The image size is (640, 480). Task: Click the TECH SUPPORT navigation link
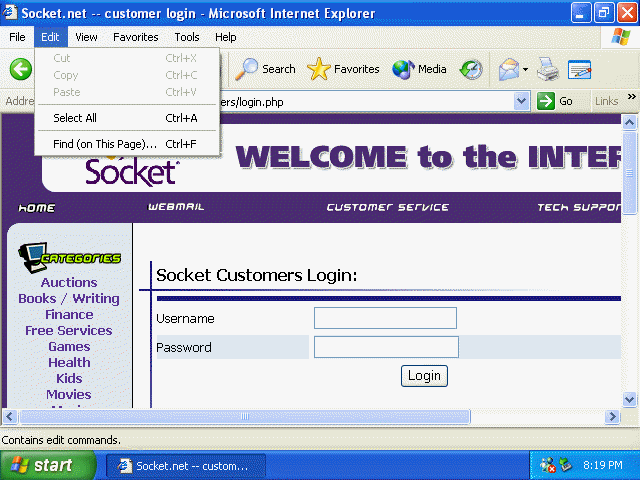[x=579, y=207]
